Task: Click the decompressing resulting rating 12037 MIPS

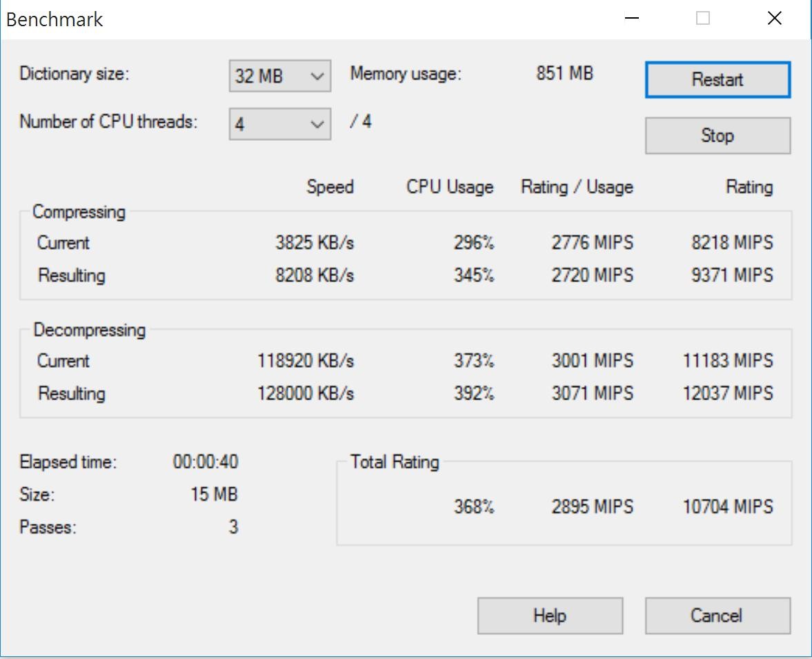Action: point(727,393)
